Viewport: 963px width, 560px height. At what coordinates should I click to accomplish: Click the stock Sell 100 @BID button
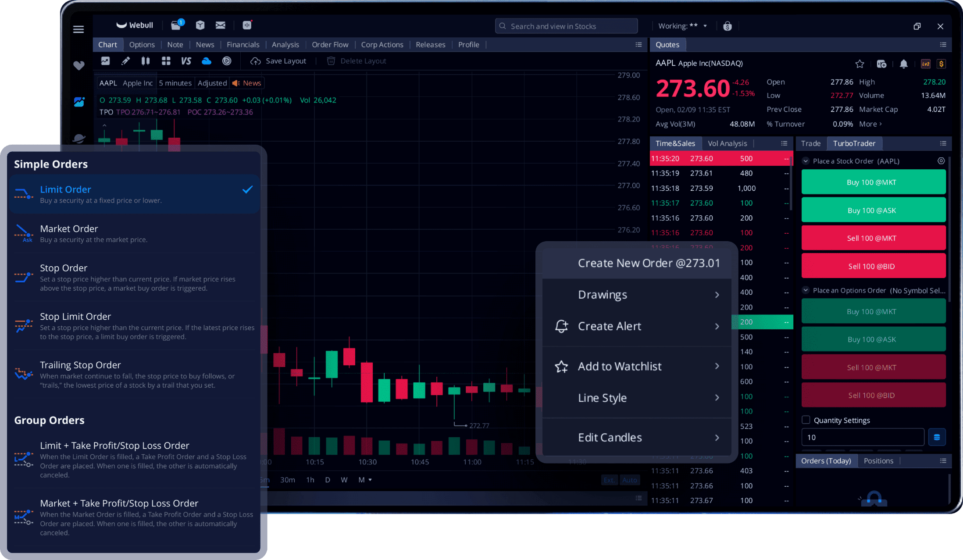(x=873, y=266)
